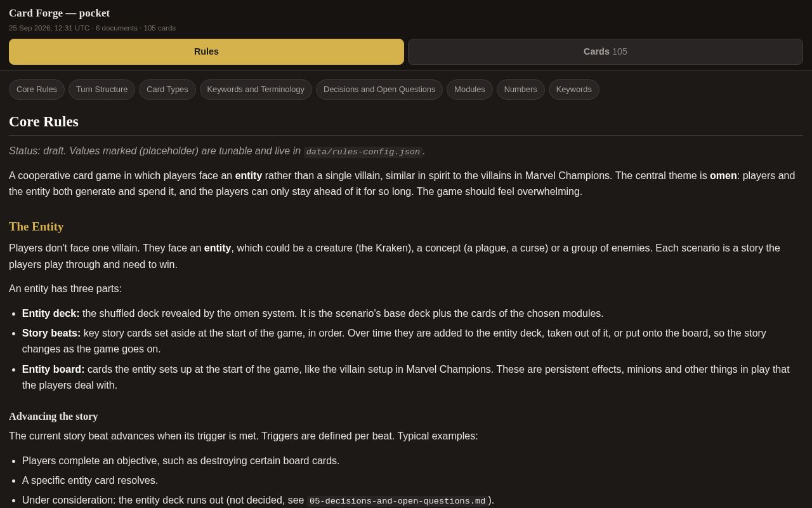The height and width of the screenshot is (508, 812).
Task: Open the Card Types chip
Action: 167,90
